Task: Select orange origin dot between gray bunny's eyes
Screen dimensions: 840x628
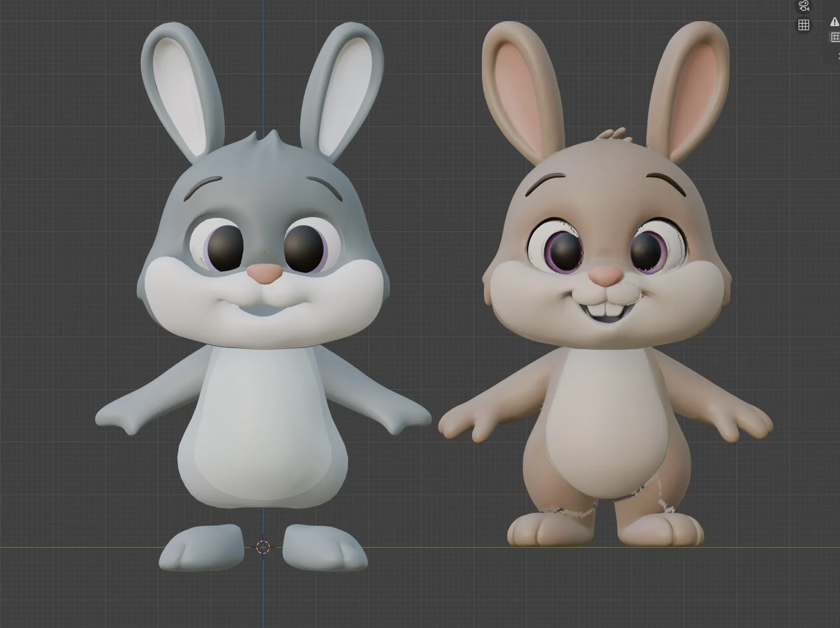Action: 264,252
